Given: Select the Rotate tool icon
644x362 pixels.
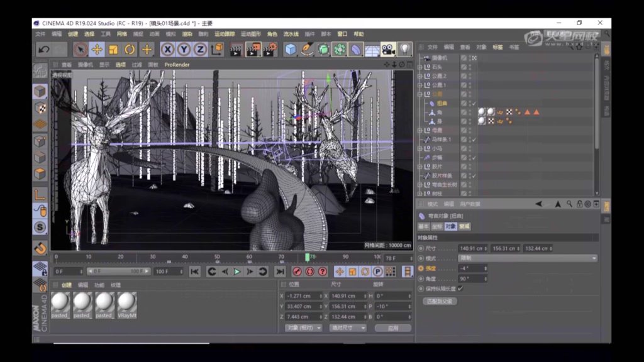Looking at the screenshot, I should tap(130, 50).
